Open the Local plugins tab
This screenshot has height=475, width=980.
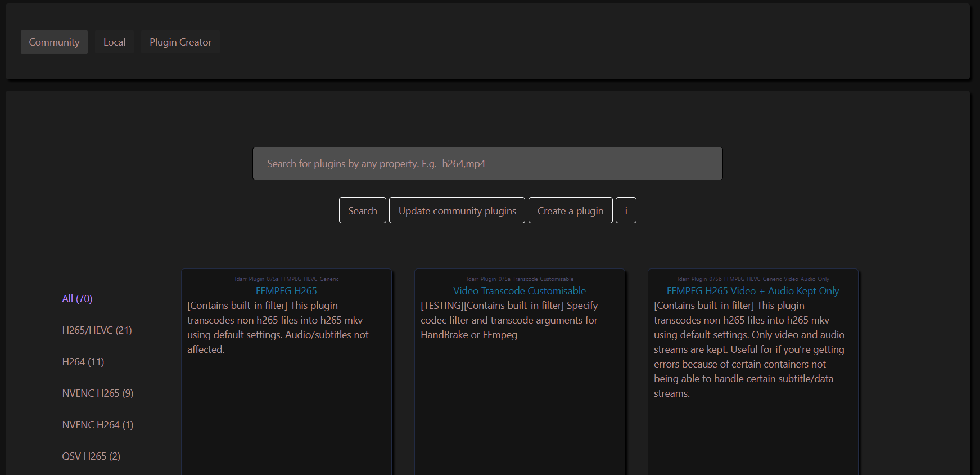click(114, 42)
